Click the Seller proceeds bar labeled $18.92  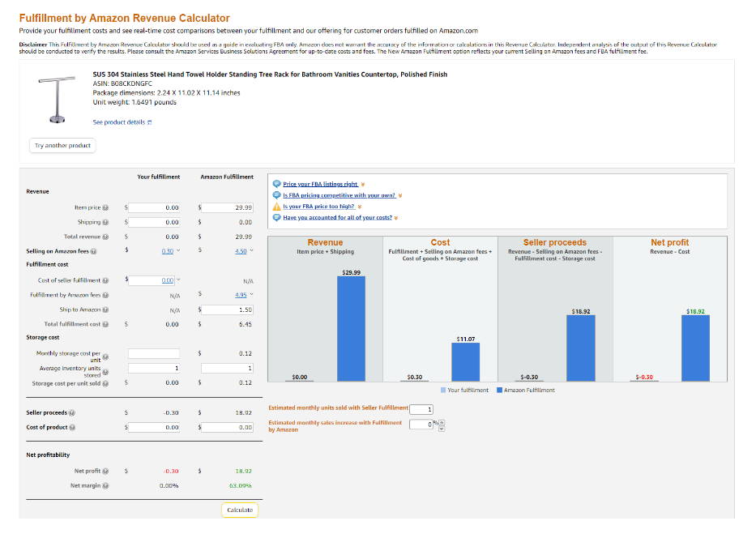(x=580, y=348)
